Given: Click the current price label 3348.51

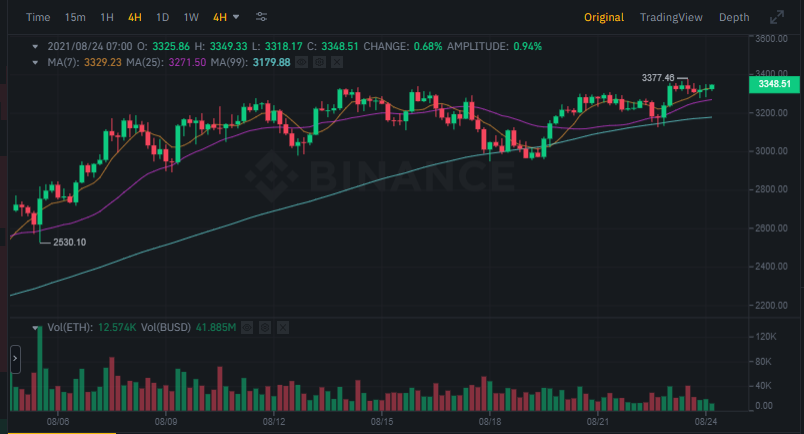Looking at the screenshot, I should pos(774,84).
